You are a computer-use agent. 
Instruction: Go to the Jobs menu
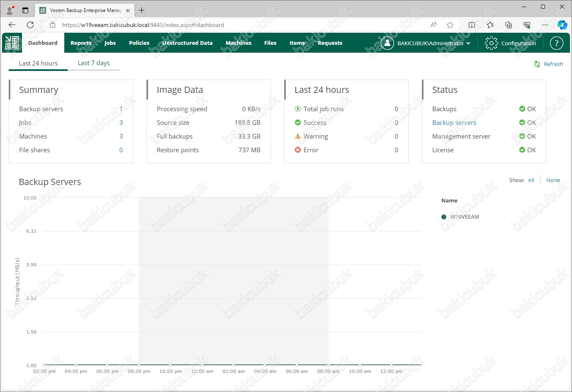[110, 43]
